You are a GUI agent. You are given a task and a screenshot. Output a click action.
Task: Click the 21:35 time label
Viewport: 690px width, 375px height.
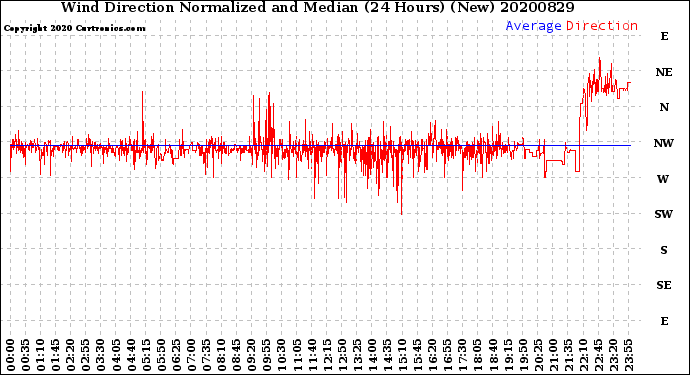[x=568, y=355]
